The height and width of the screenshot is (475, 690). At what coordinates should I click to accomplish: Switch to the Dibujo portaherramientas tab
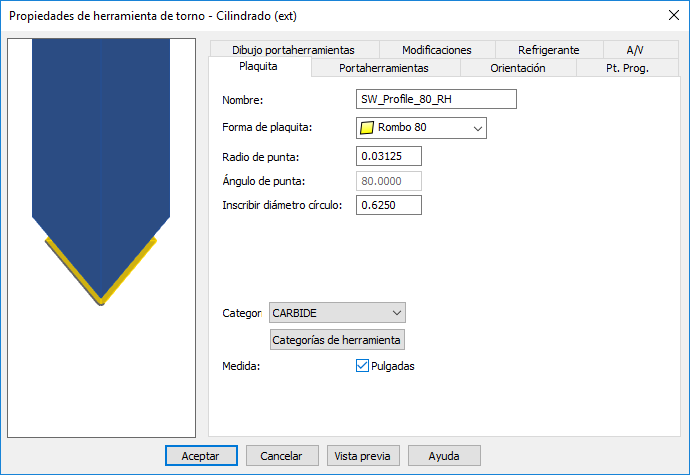[x=294, y=50]
